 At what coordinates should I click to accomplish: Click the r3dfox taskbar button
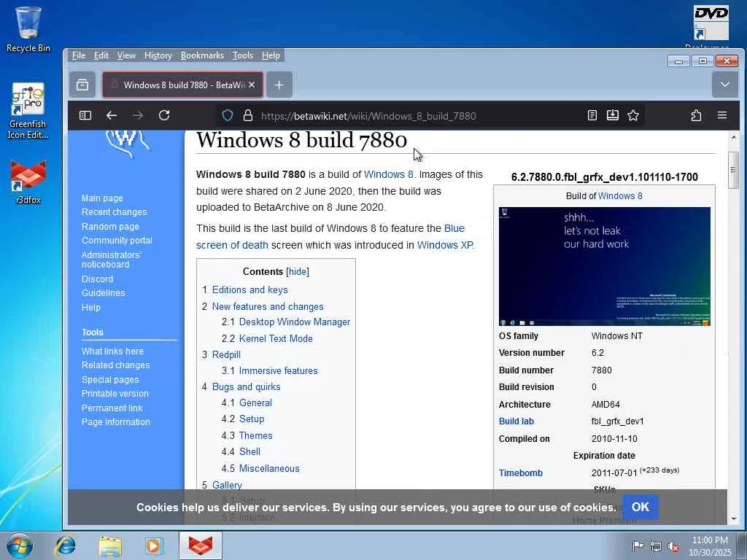(201, 545)
